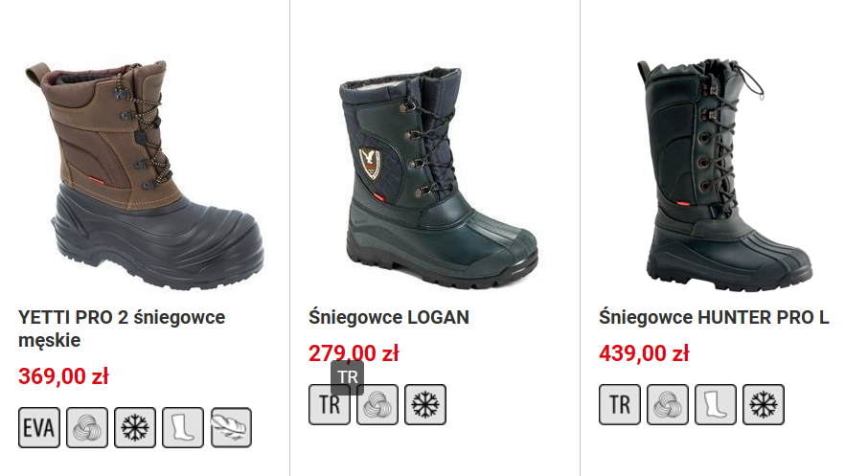
Task: Click the 369,00 zł price
Action: coord(63,376)
